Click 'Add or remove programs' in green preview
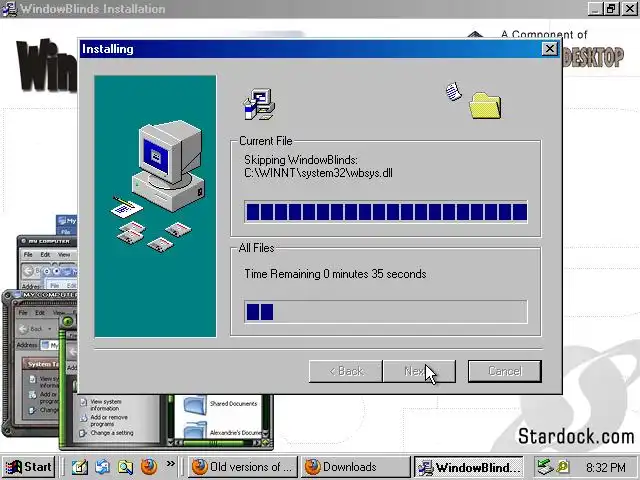Image resolution: width=640 pixels, height=480 pixels. pyautogui.click(x=109, y=421)
